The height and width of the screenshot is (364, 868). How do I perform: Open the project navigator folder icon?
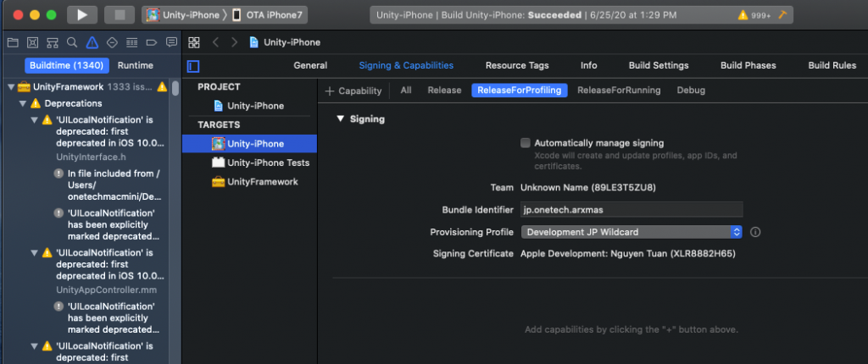(x=12, y=42)
